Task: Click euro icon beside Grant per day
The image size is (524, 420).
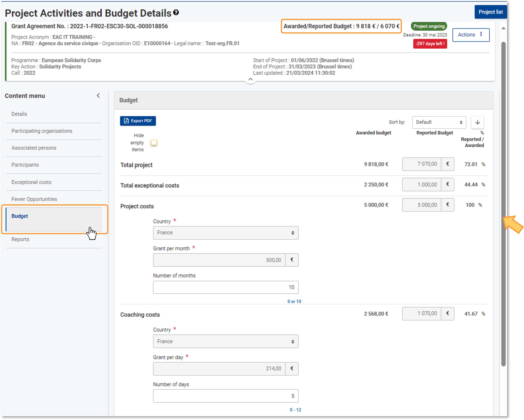Action: [292, 368]
